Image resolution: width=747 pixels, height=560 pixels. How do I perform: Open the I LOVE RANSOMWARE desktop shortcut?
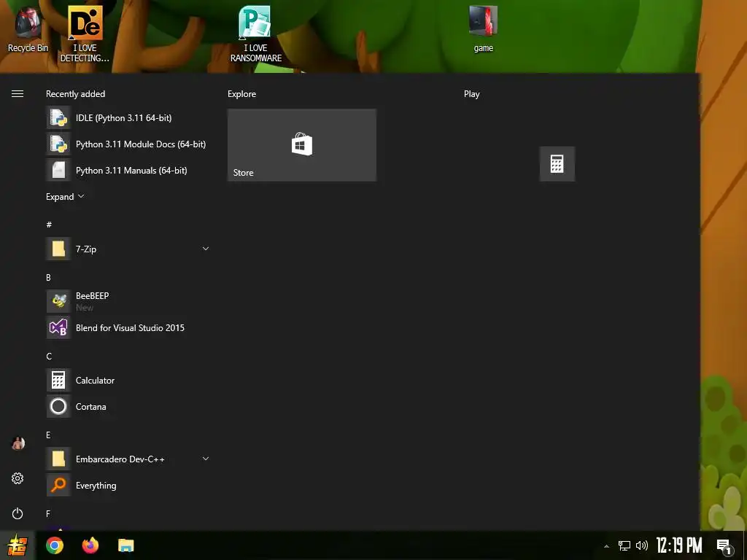click(x=256, y=34)
